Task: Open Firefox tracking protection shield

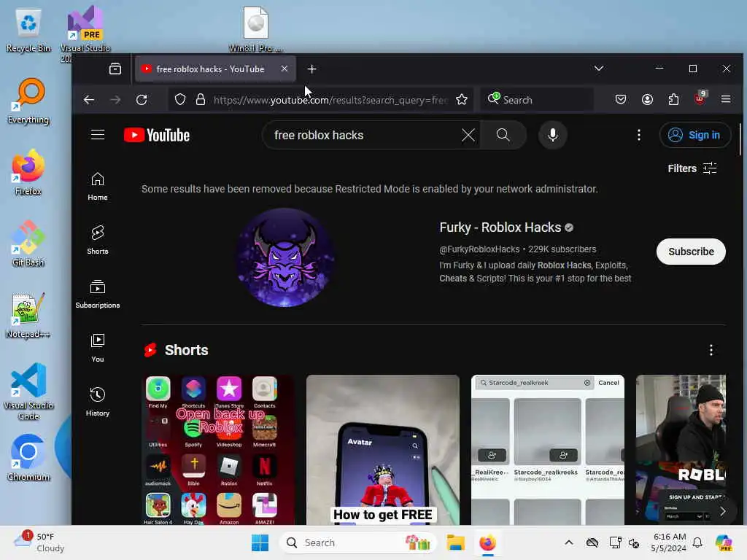Action: [x=179, y=99]
